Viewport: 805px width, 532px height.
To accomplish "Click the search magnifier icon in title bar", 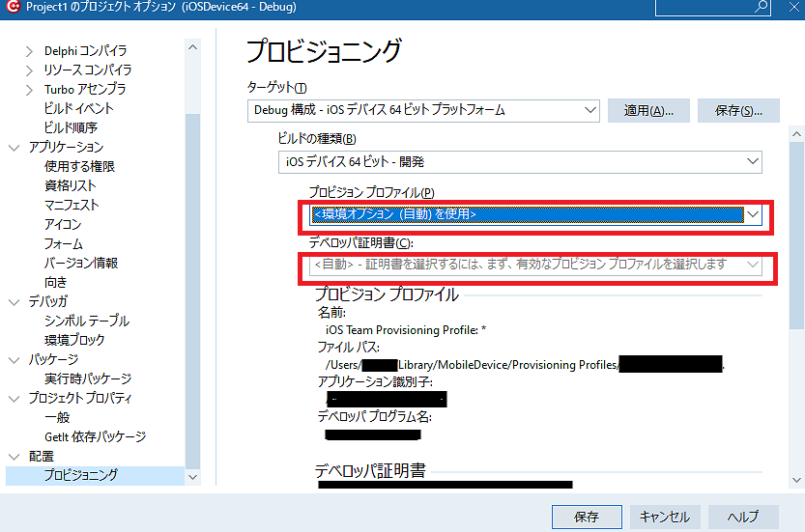I will pyautogui.click(x=762, y=7).
